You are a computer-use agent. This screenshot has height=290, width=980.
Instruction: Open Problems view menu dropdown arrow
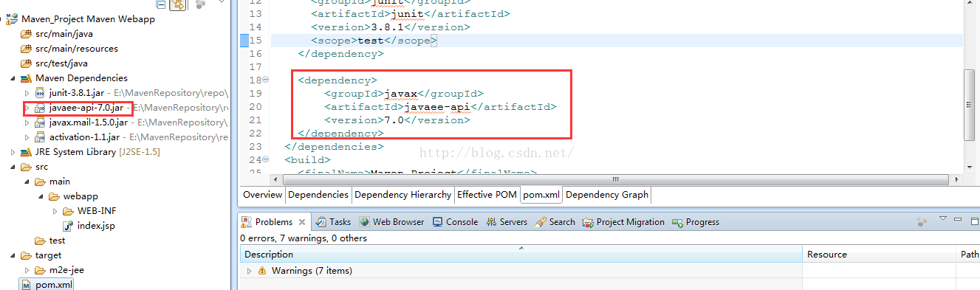pyautogui.click(x=943, y=219)
